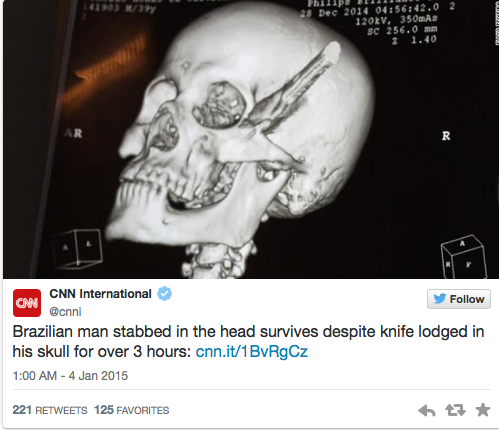This screenshot has height=430, width=499.
Task: View the 221 retweets list
Action: click(50, 410)
